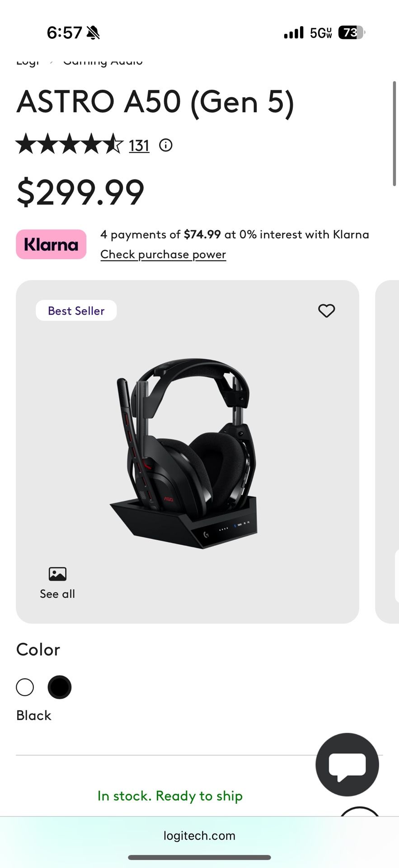The width and height of the screenshot is (399, 868).
Task: Select the white color option
Action: coord(25,687)
